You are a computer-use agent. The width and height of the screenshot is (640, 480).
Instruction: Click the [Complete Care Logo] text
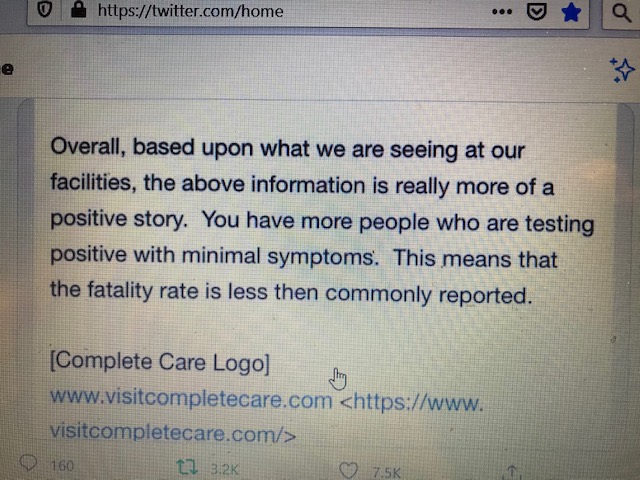[160, 362]
